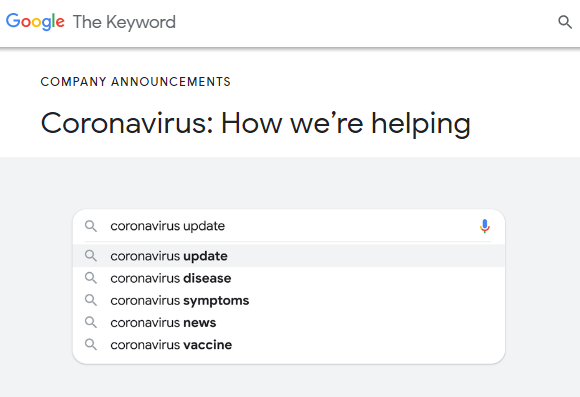Click empty area right of coronavirus vaccine row
Screen dimensions: 580x397
coord(370,344)
